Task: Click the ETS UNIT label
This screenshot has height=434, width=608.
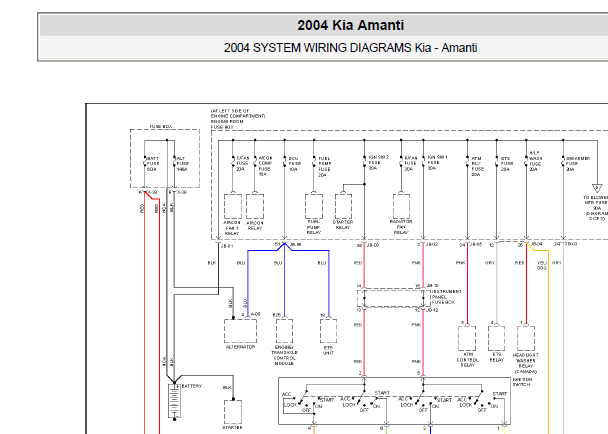Action: (x=328, y=351)
